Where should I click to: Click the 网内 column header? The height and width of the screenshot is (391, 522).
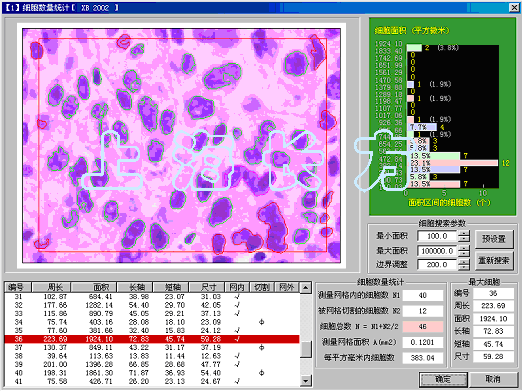tap(237, 287)
